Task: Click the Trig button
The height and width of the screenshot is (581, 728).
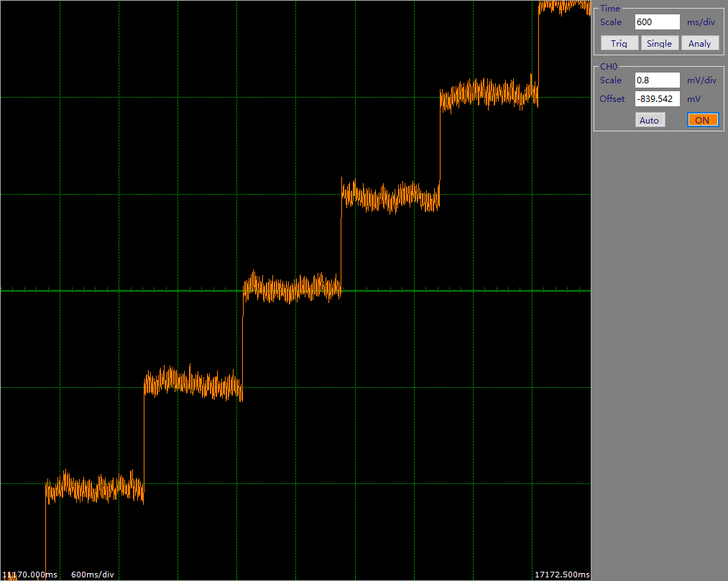Action: (619, 43)
